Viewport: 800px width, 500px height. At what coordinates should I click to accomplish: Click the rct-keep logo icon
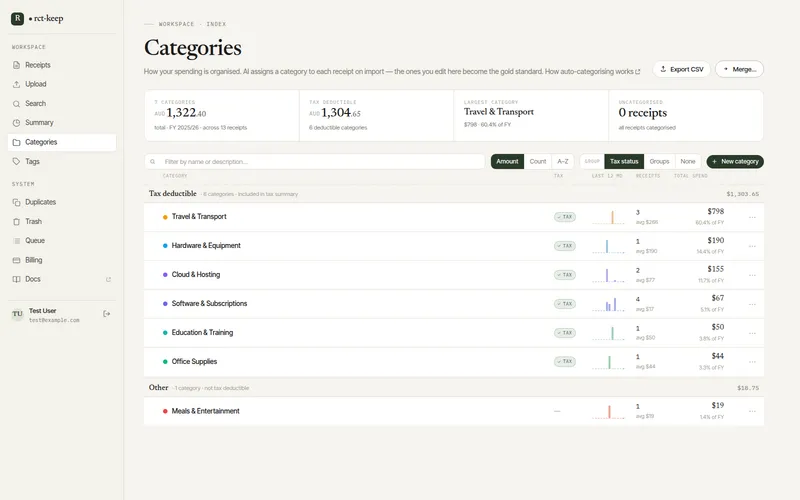[x=17, y=19]
